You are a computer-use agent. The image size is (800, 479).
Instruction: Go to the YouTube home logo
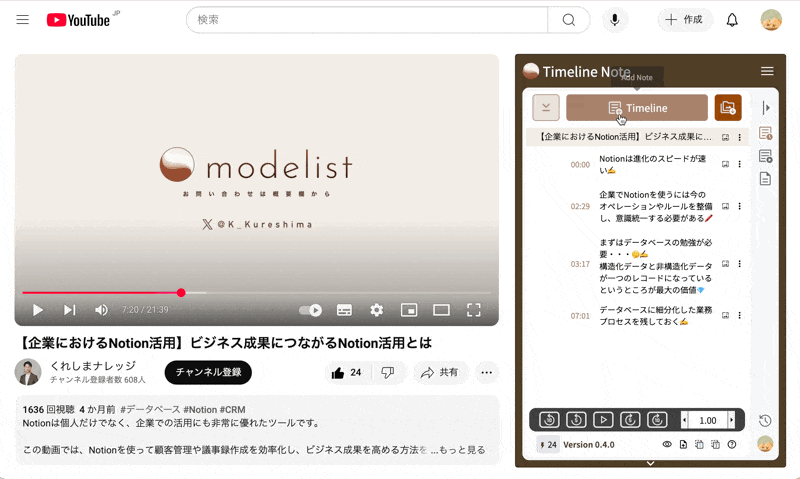pyautogui.click(x=78, y=20)
